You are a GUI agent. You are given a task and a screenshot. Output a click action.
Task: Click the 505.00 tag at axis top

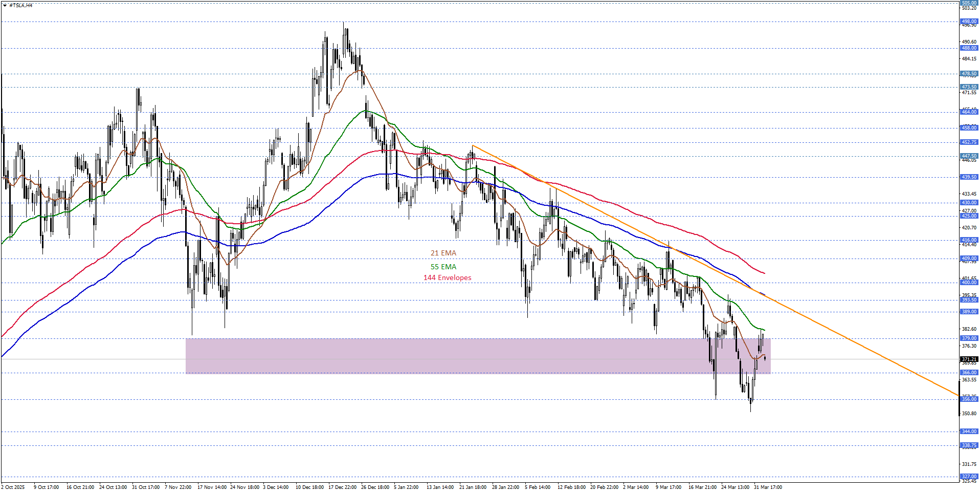969,3
